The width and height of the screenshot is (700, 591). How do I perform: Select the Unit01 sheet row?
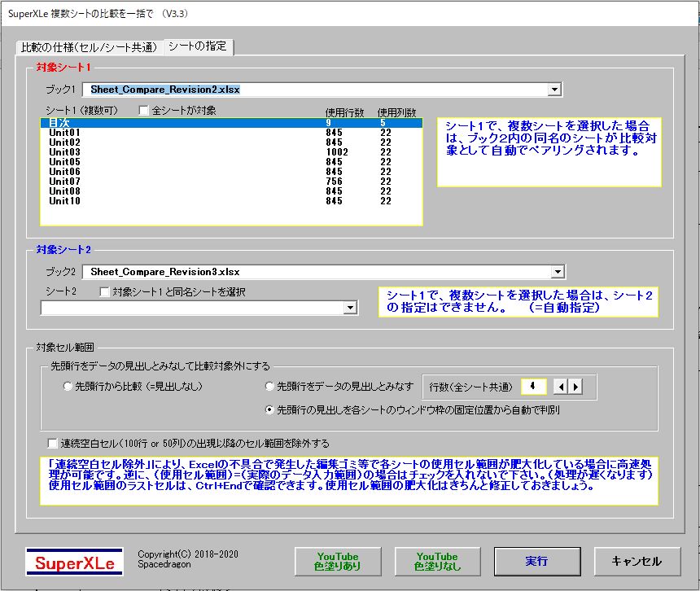coord(231,133)
